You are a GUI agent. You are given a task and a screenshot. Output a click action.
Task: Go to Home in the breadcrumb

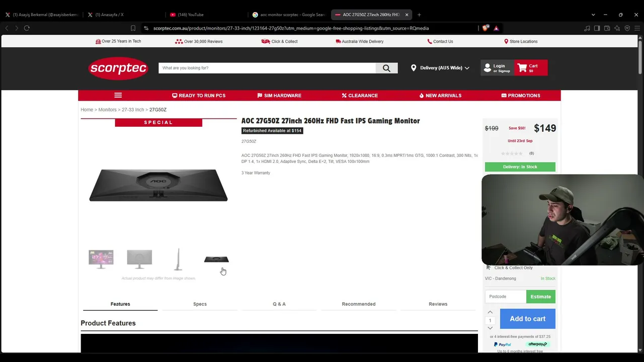[87, 110]
